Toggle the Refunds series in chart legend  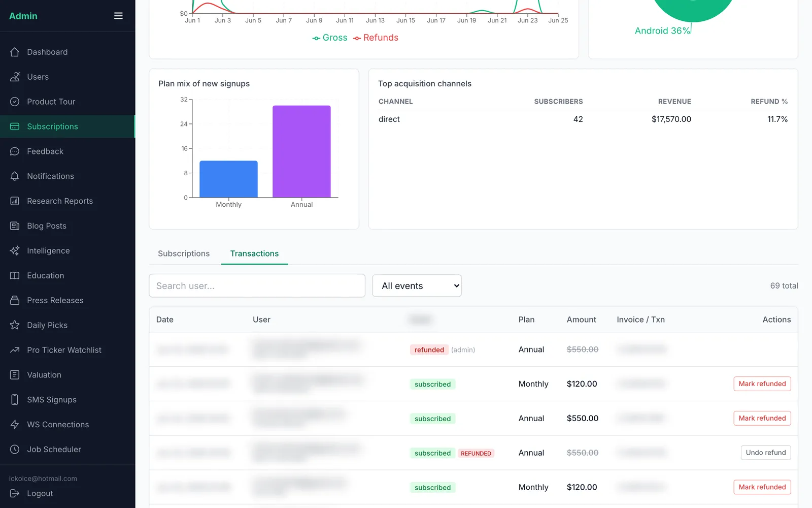[376, 38]
